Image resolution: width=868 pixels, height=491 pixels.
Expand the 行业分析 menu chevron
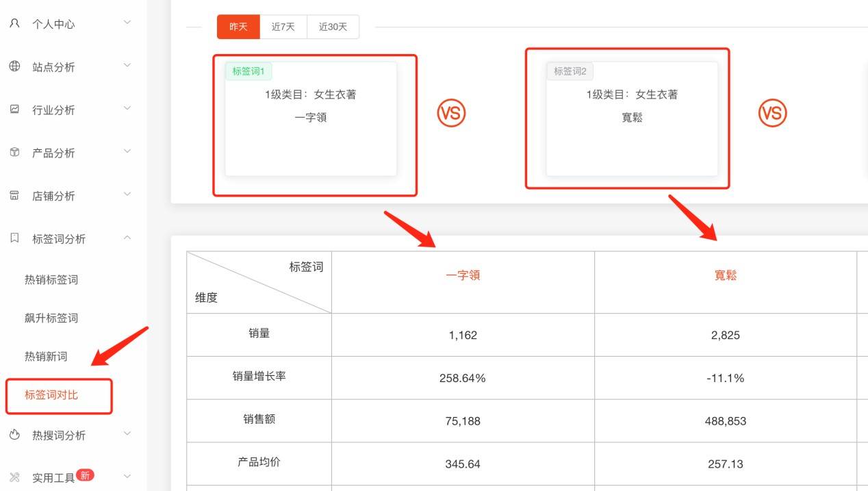coord(127,108)
